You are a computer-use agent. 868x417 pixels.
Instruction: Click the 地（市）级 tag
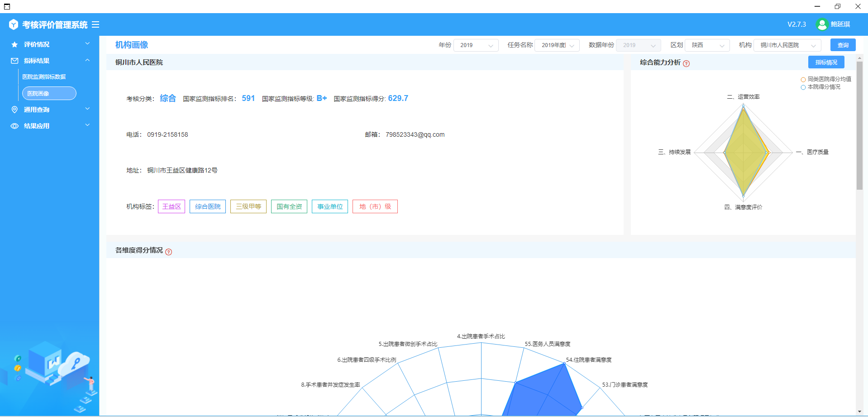pos(375,206)
